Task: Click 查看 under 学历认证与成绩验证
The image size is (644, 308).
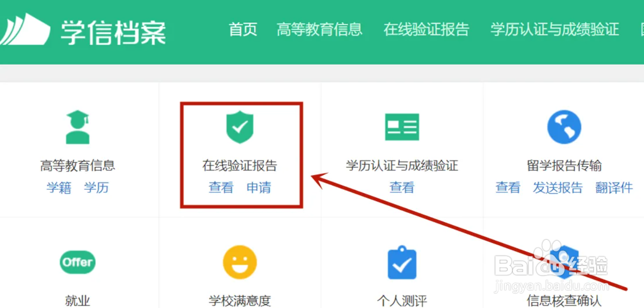Action: point(402,187)
